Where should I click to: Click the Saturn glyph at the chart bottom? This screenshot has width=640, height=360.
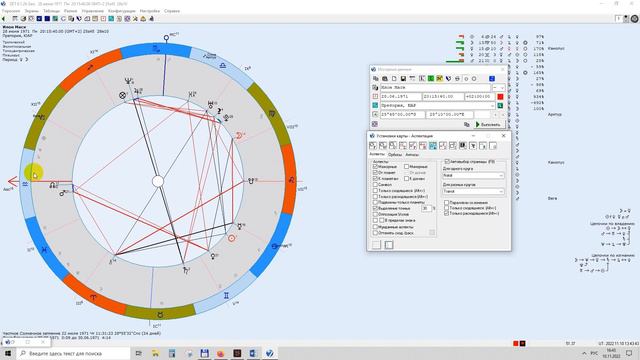(x=186, y=270)
